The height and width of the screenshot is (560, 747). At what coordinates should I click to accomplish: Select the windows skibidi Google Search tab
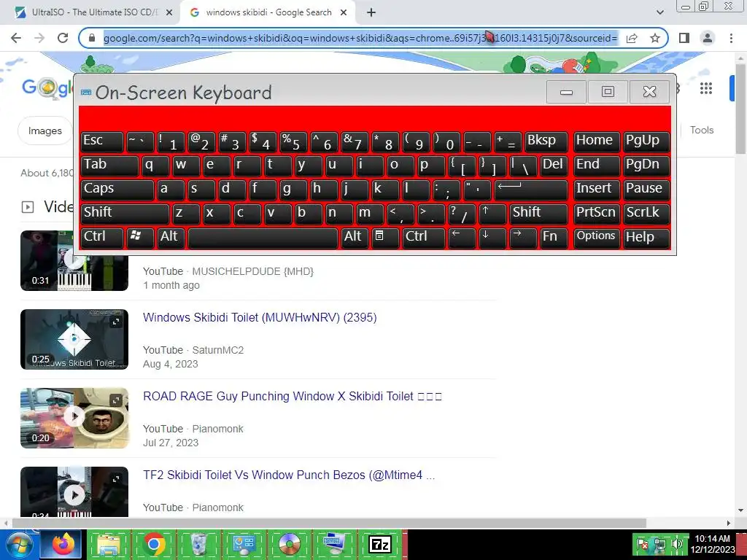[x=268, y=12]
